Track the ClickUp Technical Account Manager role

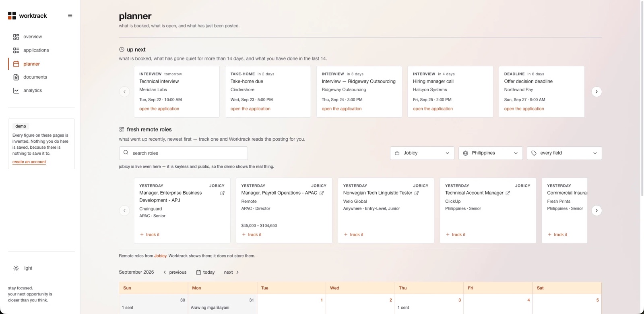click(x=456, y=235)
